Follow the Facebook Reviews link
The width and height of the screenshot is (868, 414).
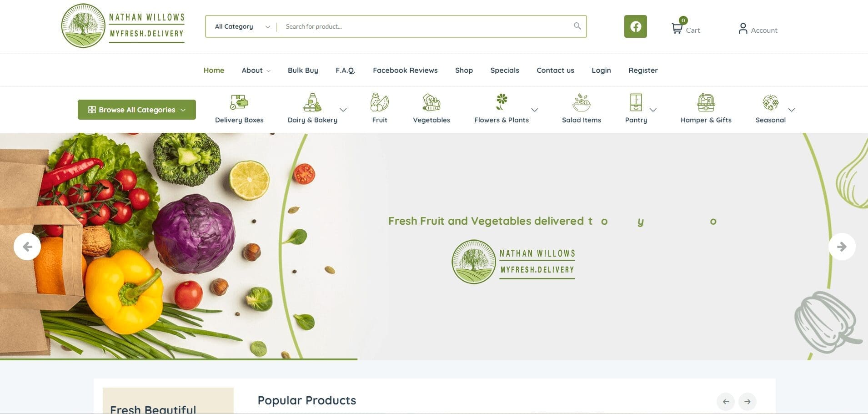click(x=405, y=70)
